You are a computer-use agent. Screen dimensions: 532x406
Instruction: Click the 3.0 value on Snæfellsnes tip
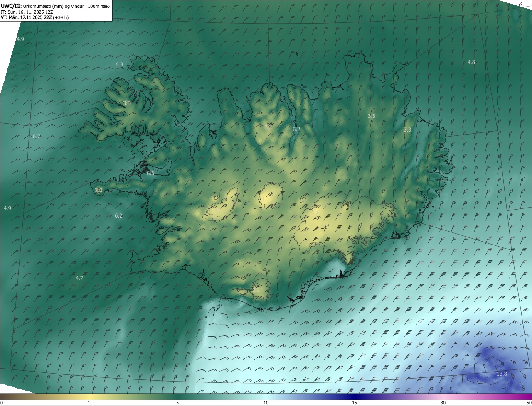point(99,191)
